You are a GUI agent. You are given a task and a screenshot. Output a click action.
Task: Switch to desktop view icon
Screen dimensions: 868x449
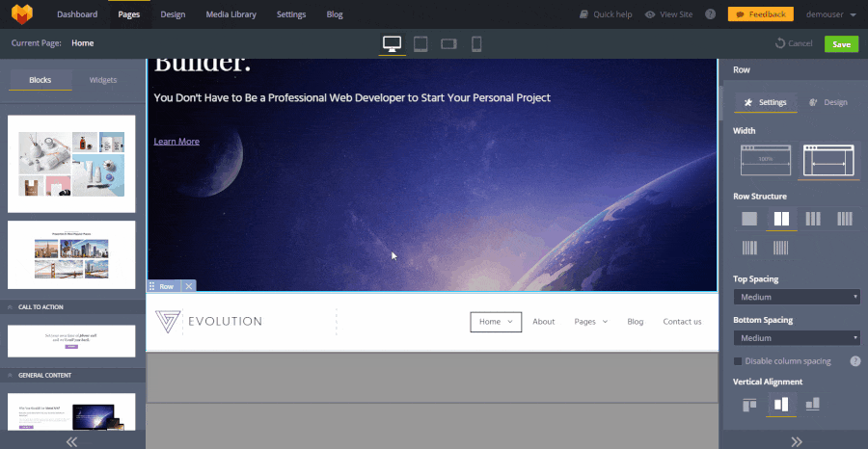[x=393, y=44]
